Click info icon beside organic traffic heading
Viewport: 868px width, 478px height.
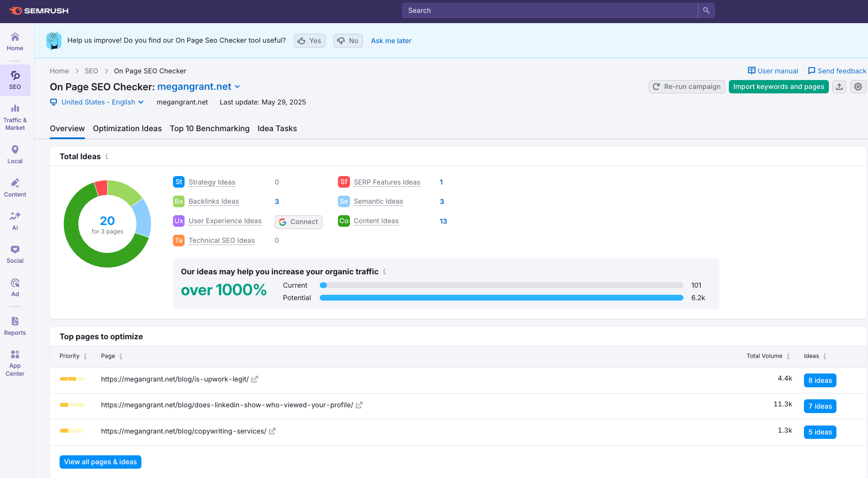(x=385, y=272)
